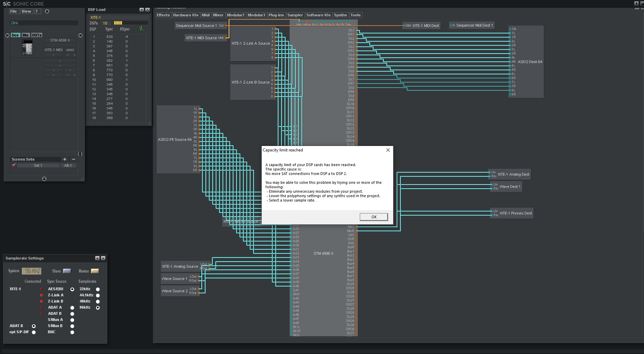Select the Set 1 screen set

[x=38, y=165]
